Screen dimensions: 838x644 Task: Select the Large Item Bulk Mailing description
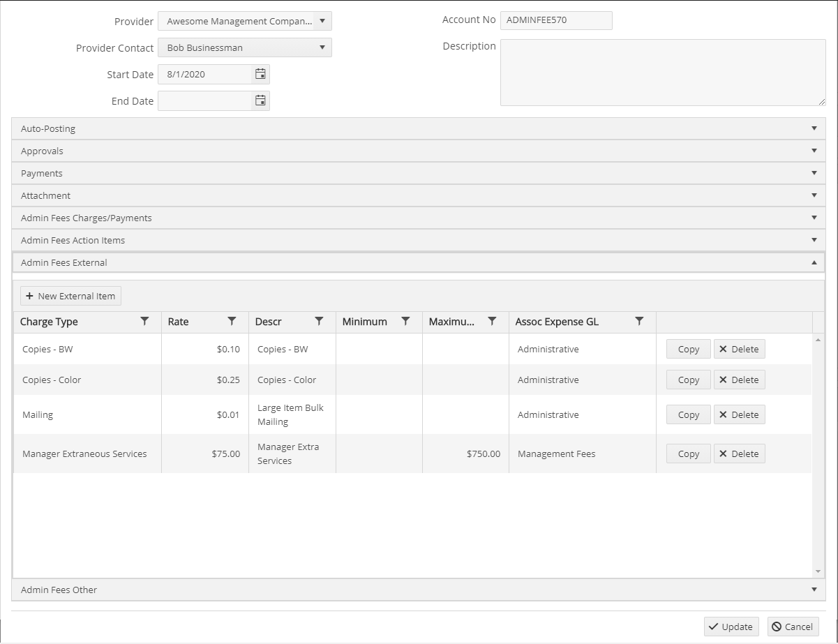[x=292, y=414]
